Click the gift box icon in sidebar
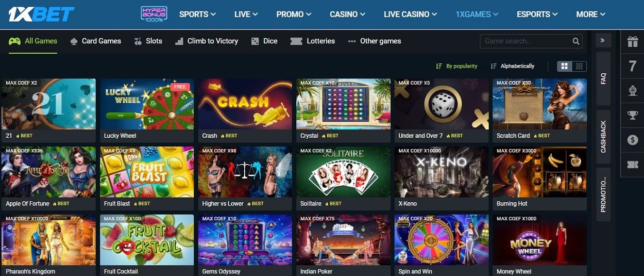The height and width of the screenshot is (276, 644). (633, 42)
